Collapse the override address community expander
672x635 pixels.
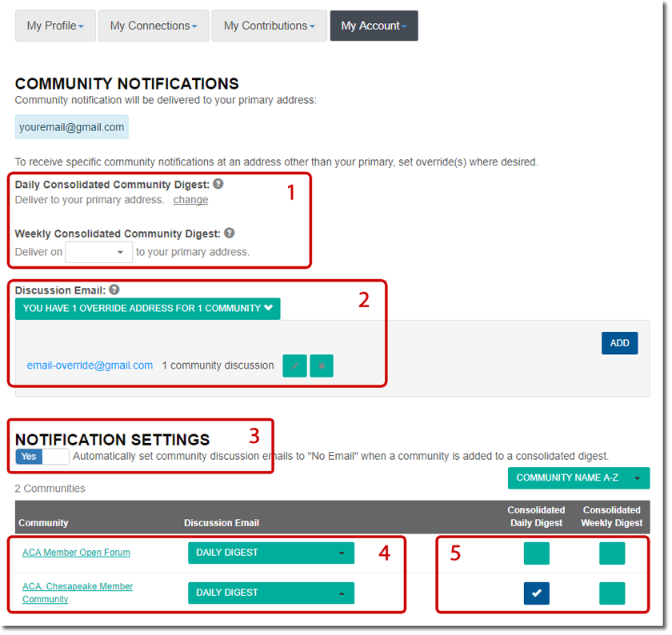(x=147, y=308)
